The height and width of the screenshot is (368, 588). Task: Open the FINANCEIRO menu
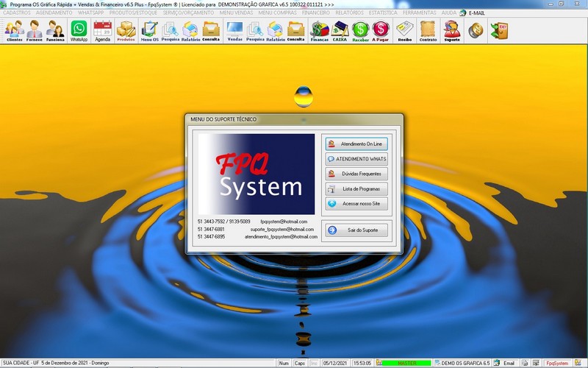pyautogui.click(x=316, y=13)
